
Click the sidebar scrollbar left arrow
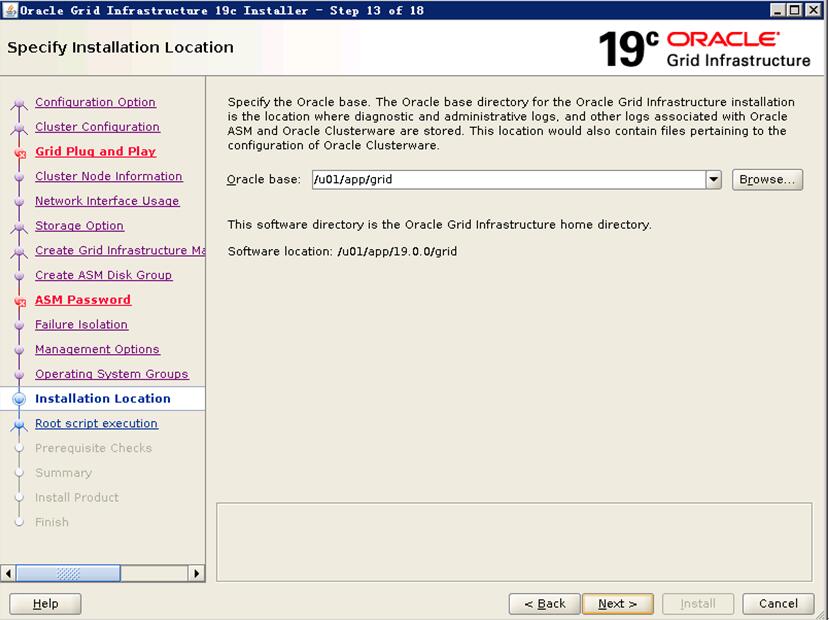[8, 573]
